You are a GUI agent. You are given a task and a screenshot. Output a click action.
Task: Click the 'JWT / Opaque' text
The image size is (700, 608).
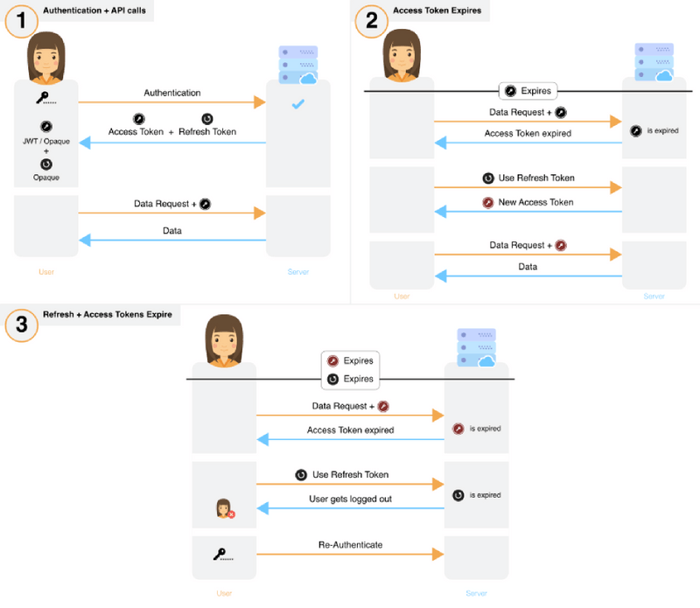pos(46,142)
